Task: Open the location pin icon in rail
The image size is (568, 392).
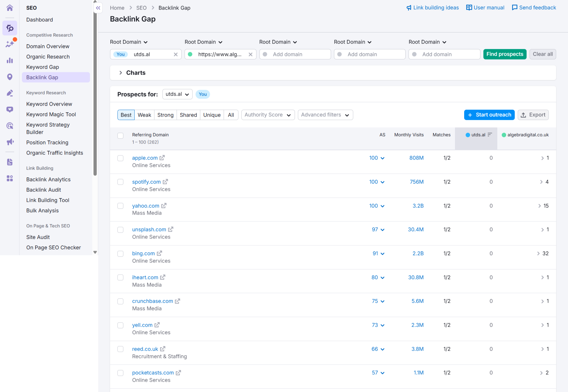Action: (10, 77)
